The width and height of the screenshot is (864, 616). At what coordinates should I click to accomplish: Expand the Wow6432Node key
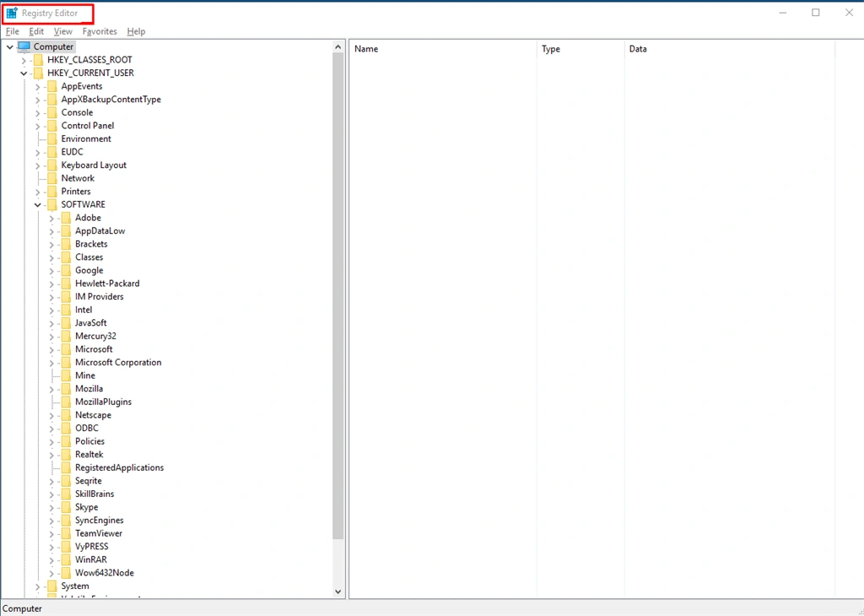pos(51,574)
